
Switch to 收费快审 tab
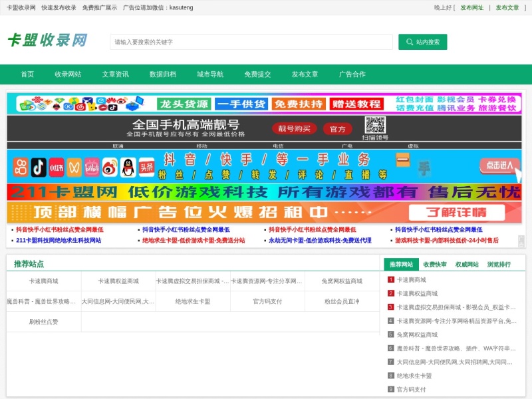(435, 264)
